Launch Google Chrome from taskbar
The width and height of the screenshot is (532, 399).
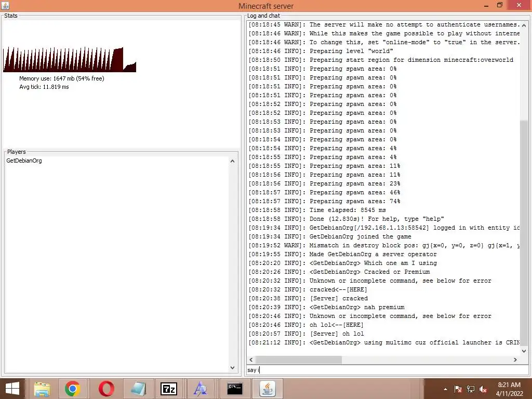[x=72, y=389]
